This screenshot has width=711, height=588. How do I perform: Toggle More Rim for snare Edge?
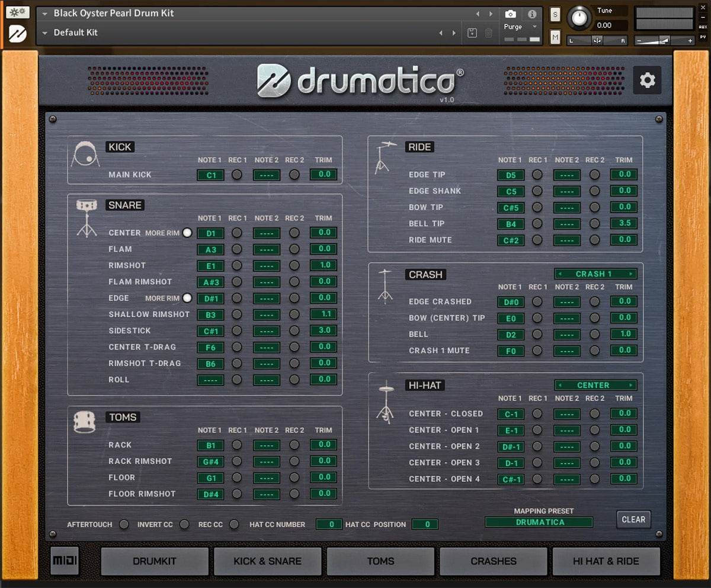[x=187, y=298]
